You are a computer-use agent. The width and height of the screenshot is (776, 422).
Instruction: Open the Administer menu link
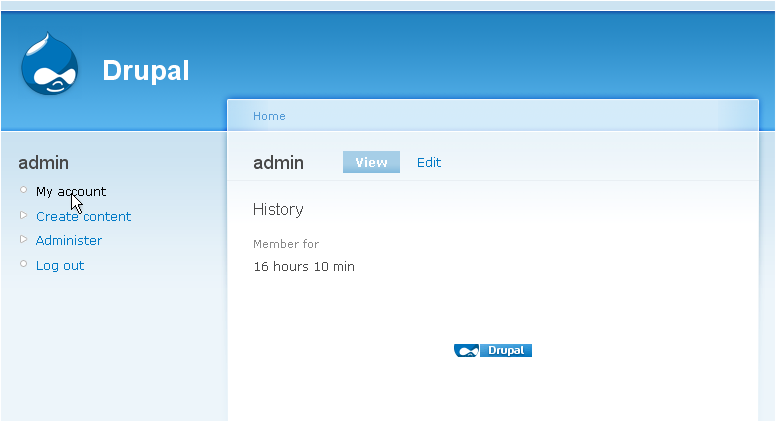[69, 240]
